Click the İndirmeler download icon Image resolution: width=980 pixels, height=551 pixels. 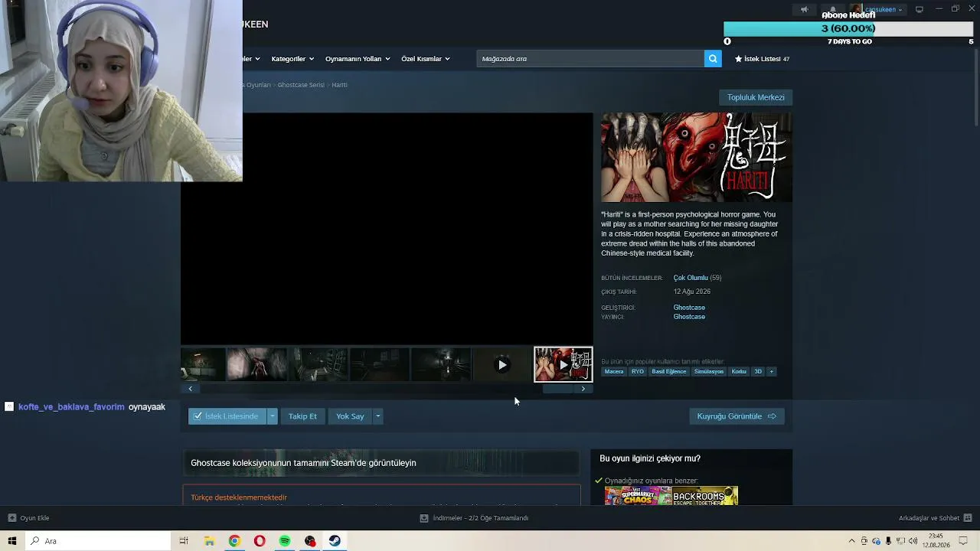424,518
